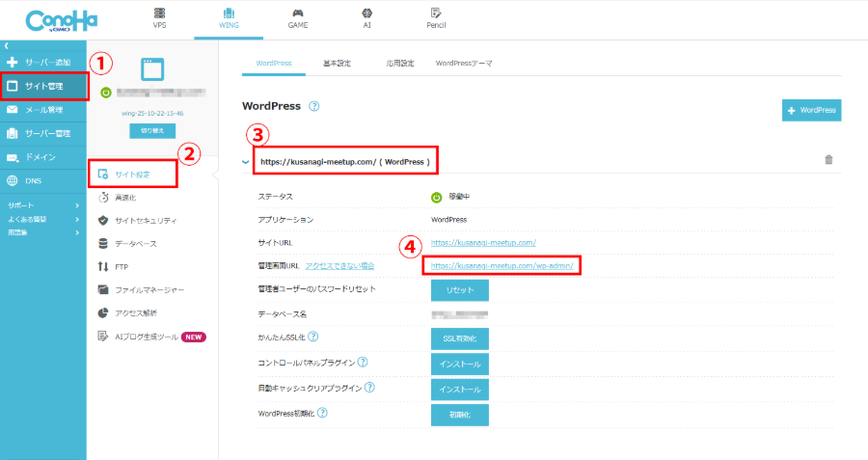Screen dimensions: 868x460
Task: Expand the よくある質問 sidebar section
Action: coord(43,219)
